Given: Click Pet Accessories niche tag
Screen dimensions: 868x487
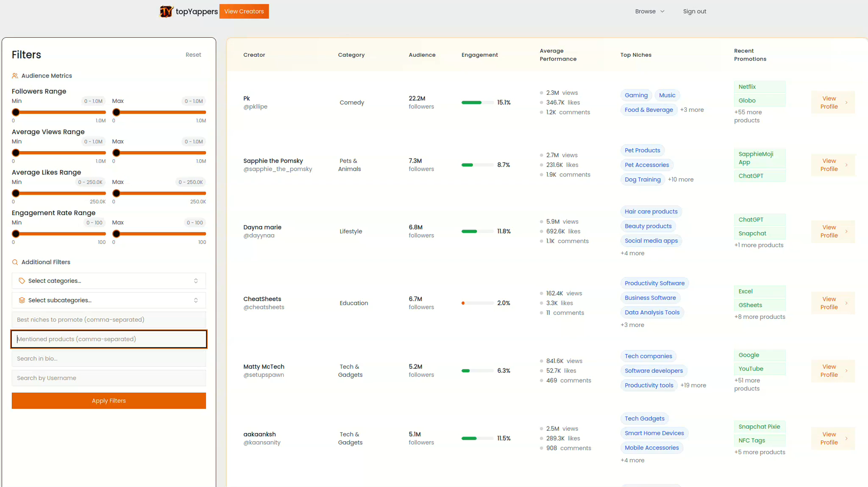Looking at the screenshot, I should click(646, 165).
